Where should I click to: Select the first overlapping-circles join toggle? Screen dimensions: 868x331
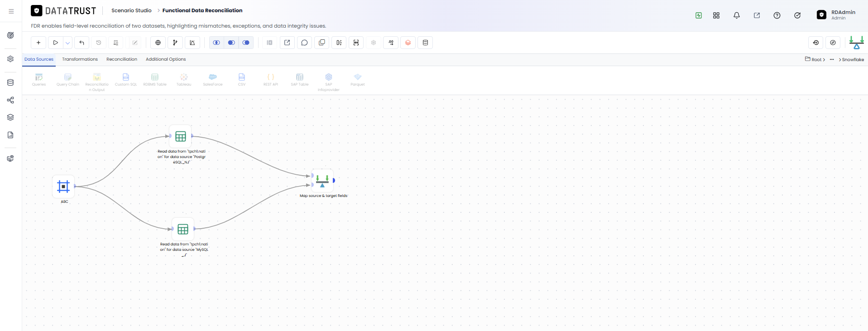point(216,43)
